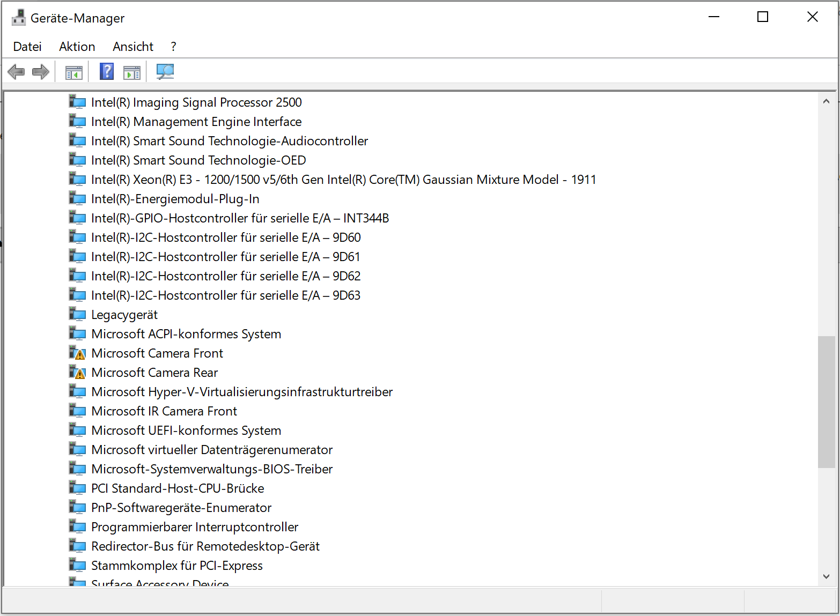Viewport: 840px width, 616px height.
Task: Click icon of Microsoft-Systemverwaltungs-BIOS-Treiber entry
Action: point(77,469)
